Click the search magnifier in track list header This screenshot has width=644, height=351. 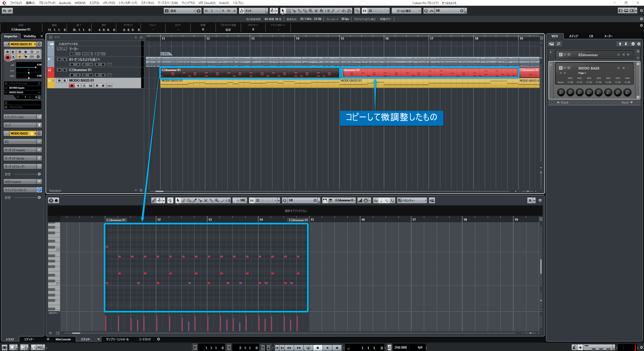tap(141, 37)
